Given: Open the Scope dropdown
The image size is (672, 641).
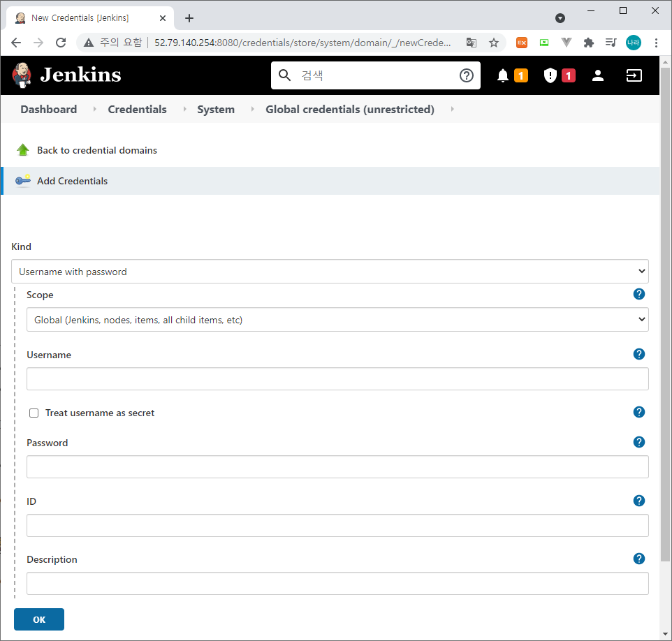Looking at the screenshot, I should click(337, 319).
